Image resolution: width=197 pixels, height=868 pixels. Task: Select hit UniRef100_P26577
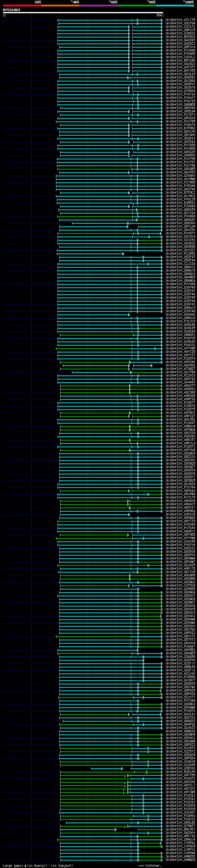click(180, 403)
